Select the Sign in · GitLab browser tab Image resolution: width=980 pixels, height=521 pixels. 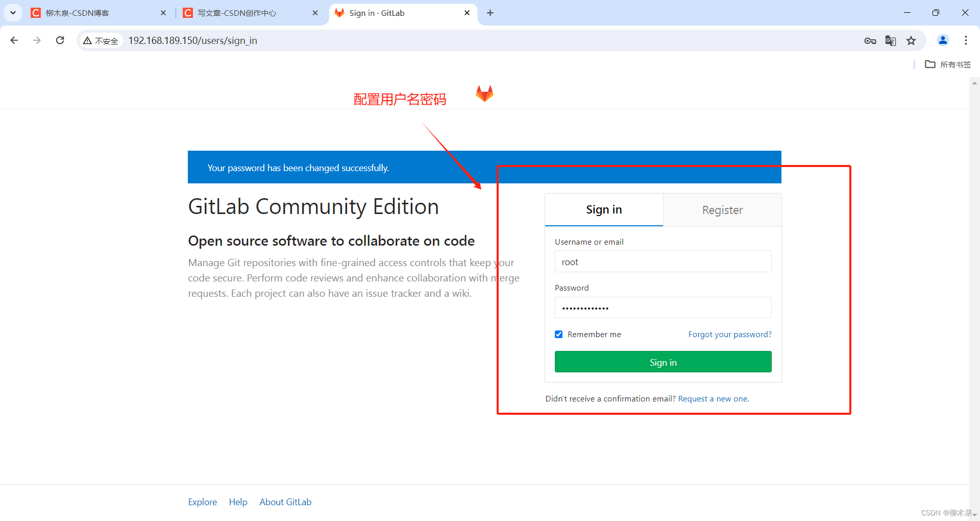[403, 13]
